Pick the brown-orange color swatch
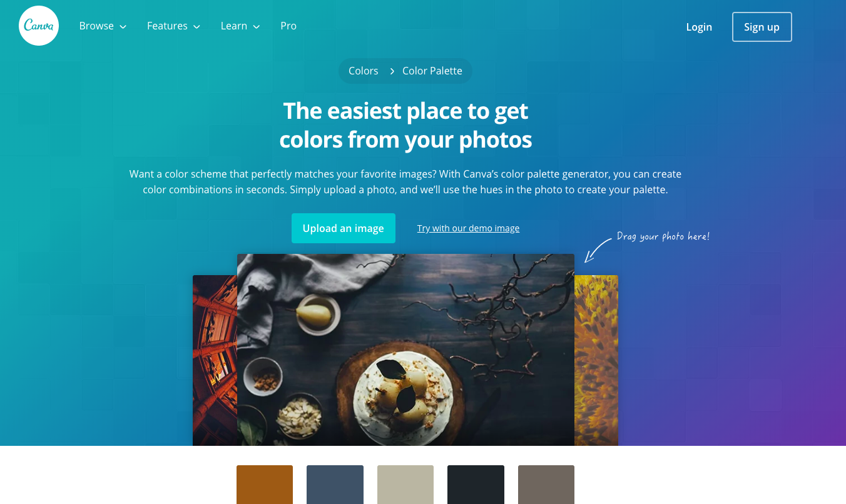This screenshot has width=846, height=504. pyautogui.click(x=265, y=485)
